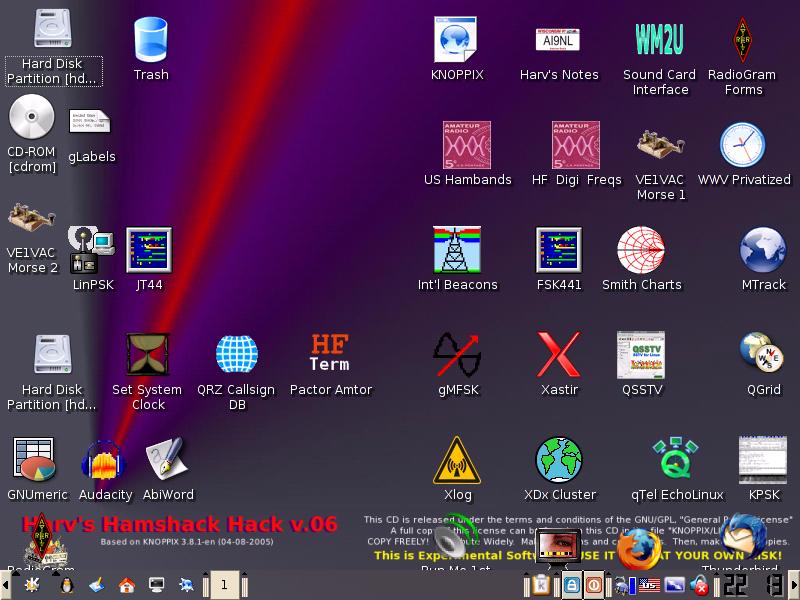Click the panel clock showing 22:13
This screenshot has width=800, height=600.
(756, 585)
